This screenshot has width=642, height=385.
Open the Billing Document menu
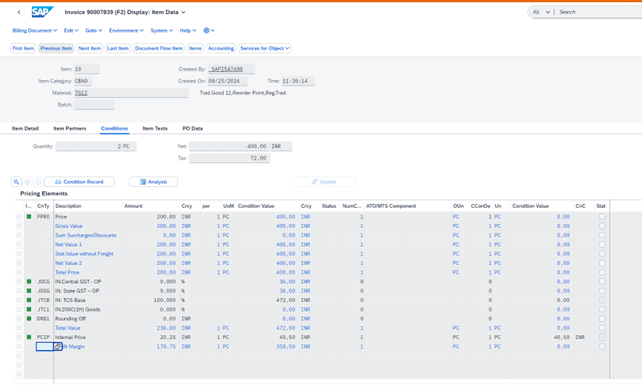point(35,30)
